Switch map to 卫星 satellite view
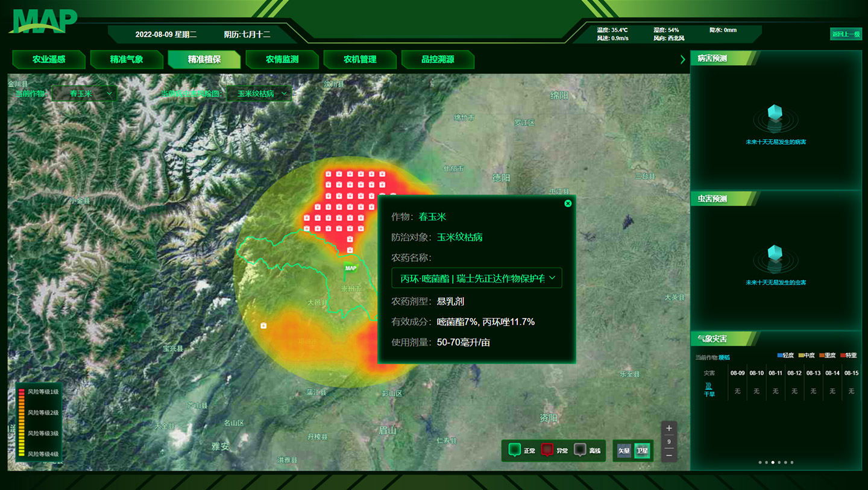 tap(643, 450)
